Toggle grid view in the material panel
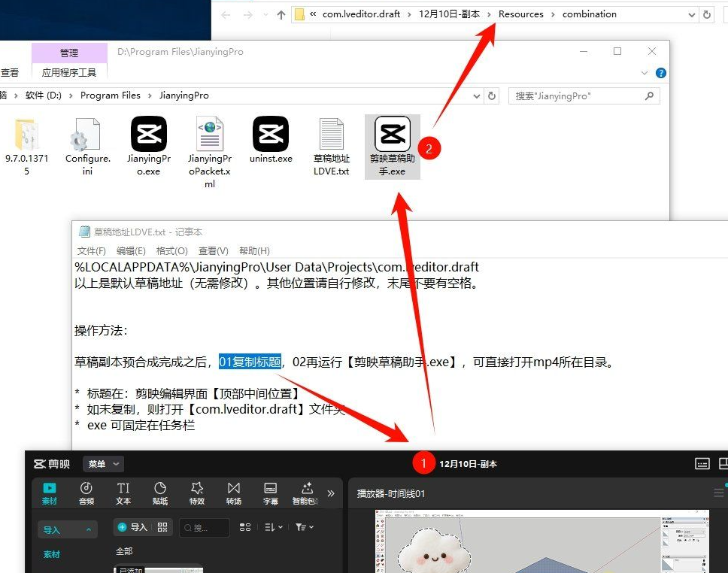The width and height of the screenshot is (728, 573). (244, 527)
